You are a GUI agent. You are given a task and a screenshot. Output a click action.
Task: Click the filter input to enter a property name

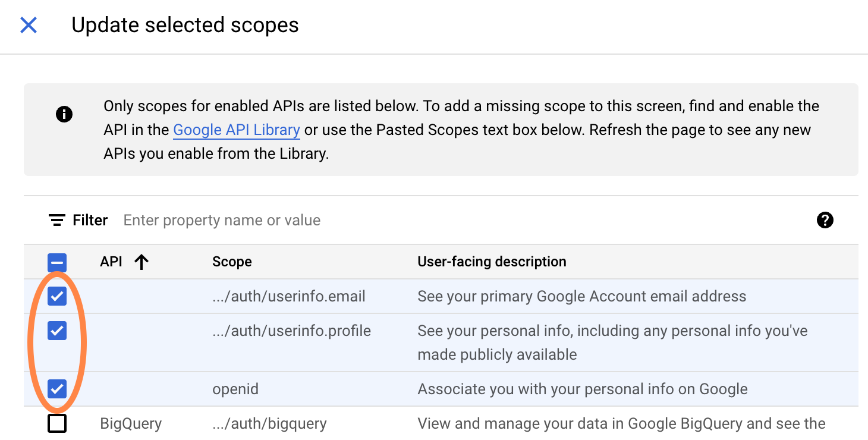coord(221,219)
